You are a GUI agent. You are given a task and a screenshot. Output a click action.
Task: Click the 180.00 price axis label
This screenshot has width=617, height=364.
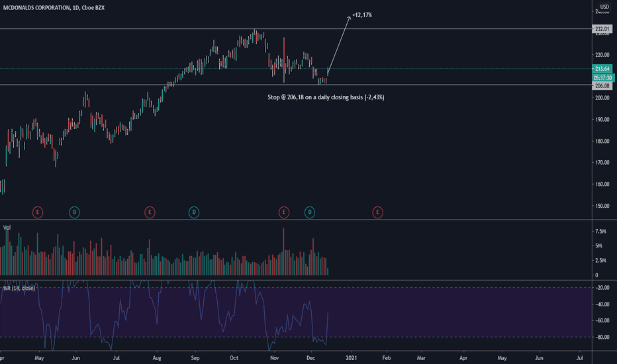click(x=602, y=141)
